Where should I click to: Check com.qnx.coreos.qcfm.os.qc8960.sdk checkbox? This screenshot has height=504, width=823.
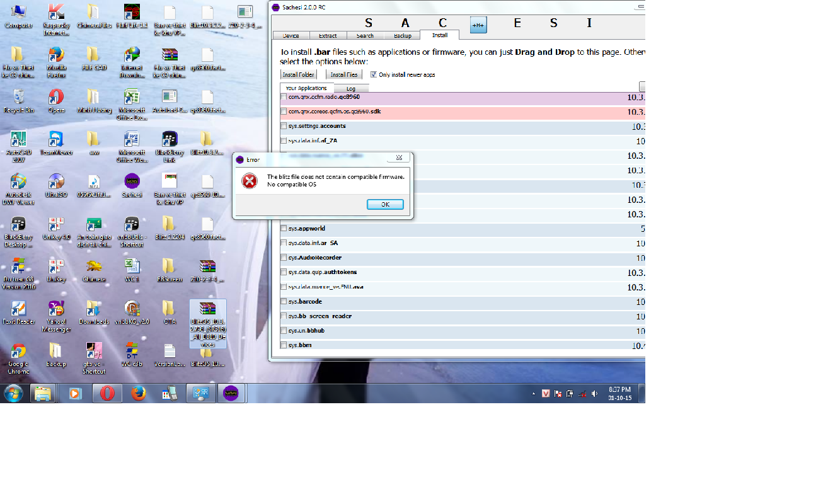[x=284, y=112]
